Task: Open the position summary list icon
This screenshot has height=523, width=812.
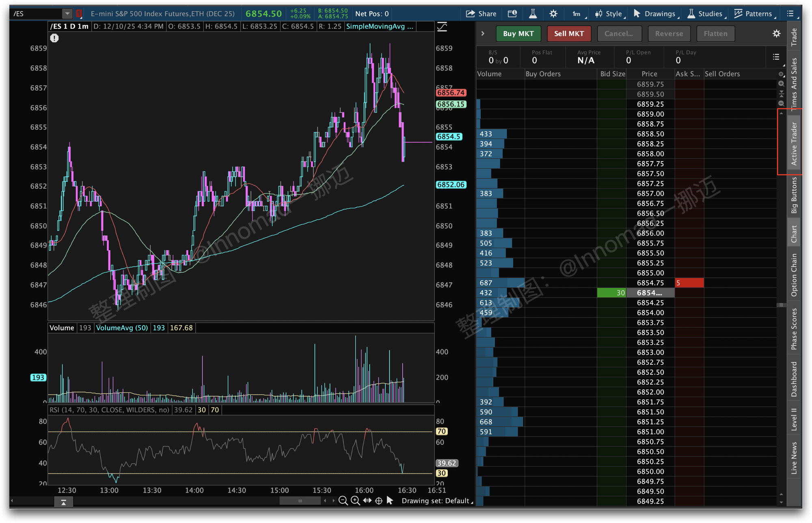Action: click(776, 57)
